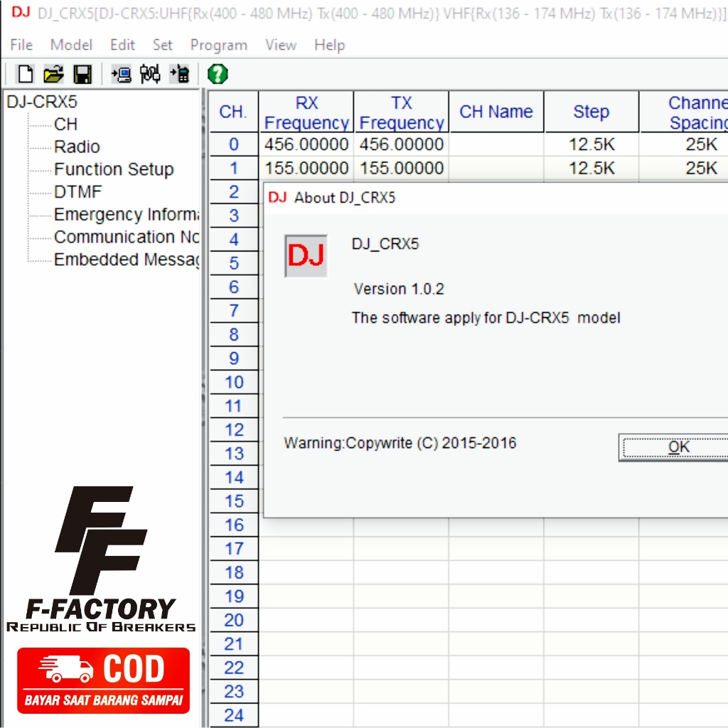
Task: Open an existing file via the toolbar icon
Action: 54,75
